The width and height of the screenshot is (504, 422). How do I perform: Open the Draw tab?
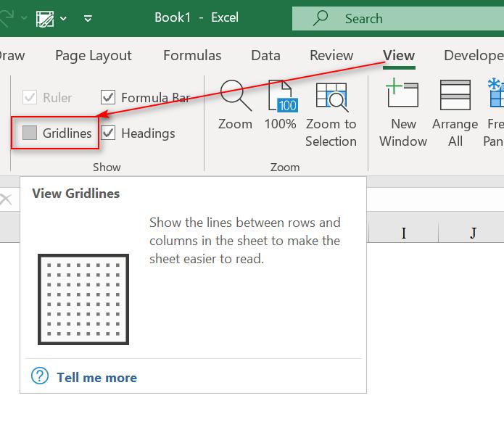12,55
